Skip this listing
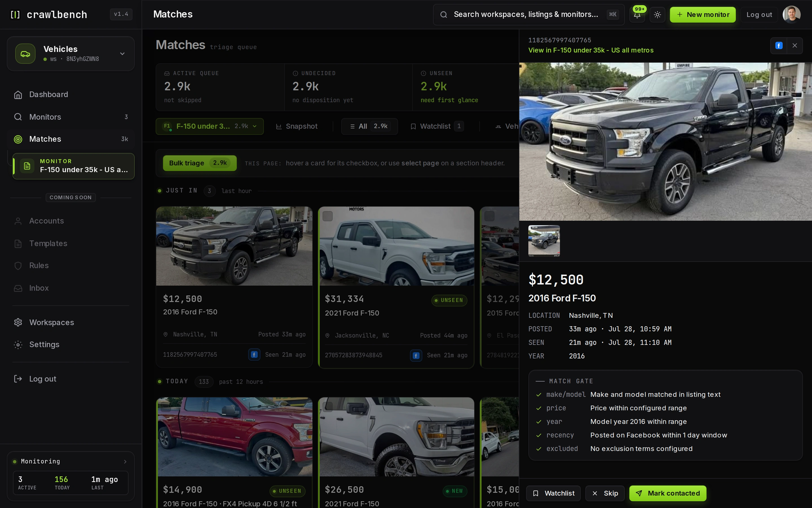Viewport: 812px width, 508px height. pos(605,493)
